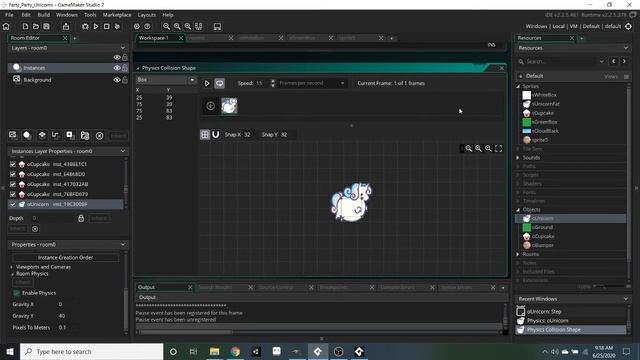The width and height of the screenshot is (640, 360).
Task: Zoom in the workspace from toolbar
Action: tap(188, 27)
